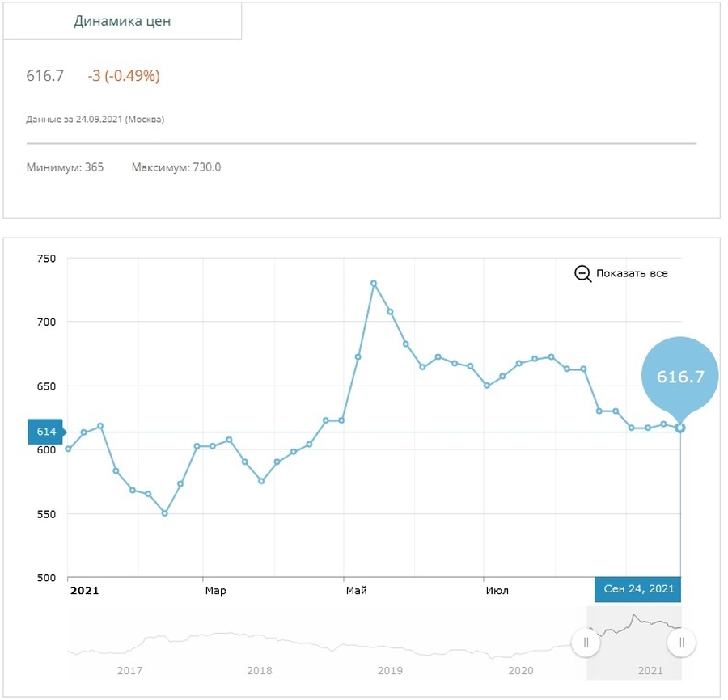Click the -3 (-0.49%) change value
The image size is (728, 700).
[x=124, y=76]
